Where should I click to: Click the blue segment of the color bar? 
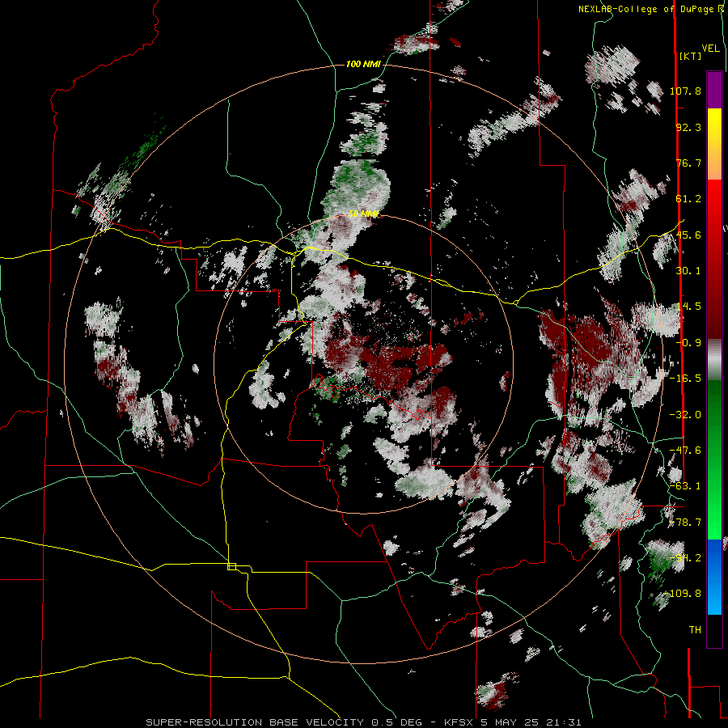pos(714,577)
